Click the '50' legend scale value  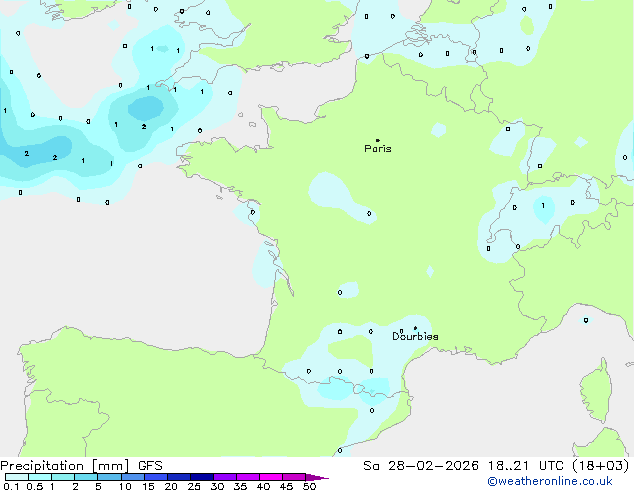coord(309,486)
